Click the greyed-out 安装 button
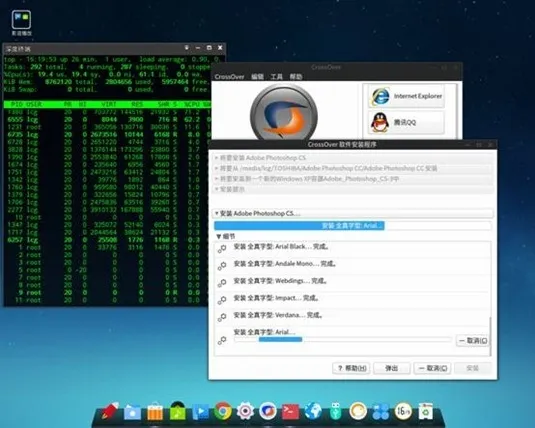Viewport: 535px width, 428px height. pos(473,368)
